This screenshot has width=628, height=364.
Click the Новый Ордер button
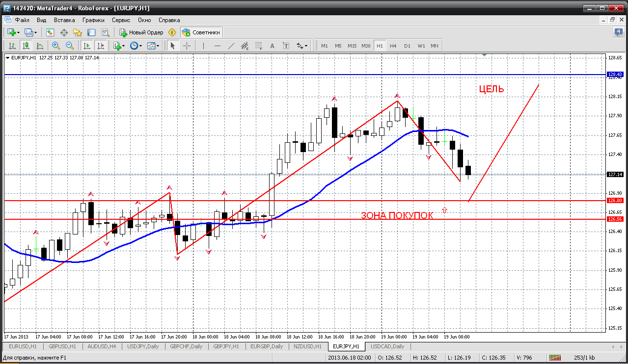[x=141, y=32]
